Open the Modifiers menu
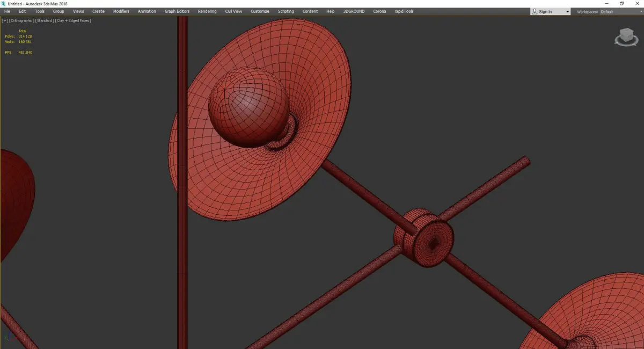Screen dimensions: 644x349 click(121, 11)
